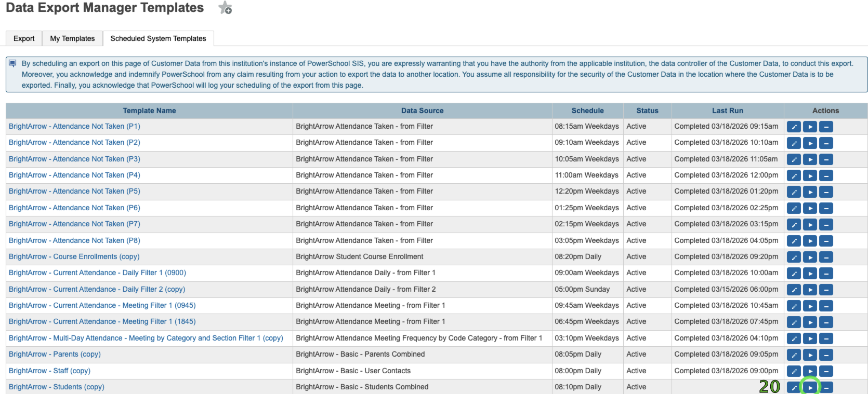The width and height of the screenshot is (868, 394).
Task: Add page to favorites star icon
Action: coord(225,8)
